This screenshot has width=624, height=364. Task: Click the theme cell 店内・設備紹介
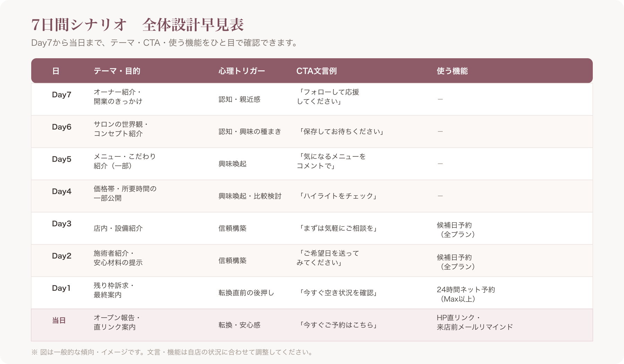point(118,228)
